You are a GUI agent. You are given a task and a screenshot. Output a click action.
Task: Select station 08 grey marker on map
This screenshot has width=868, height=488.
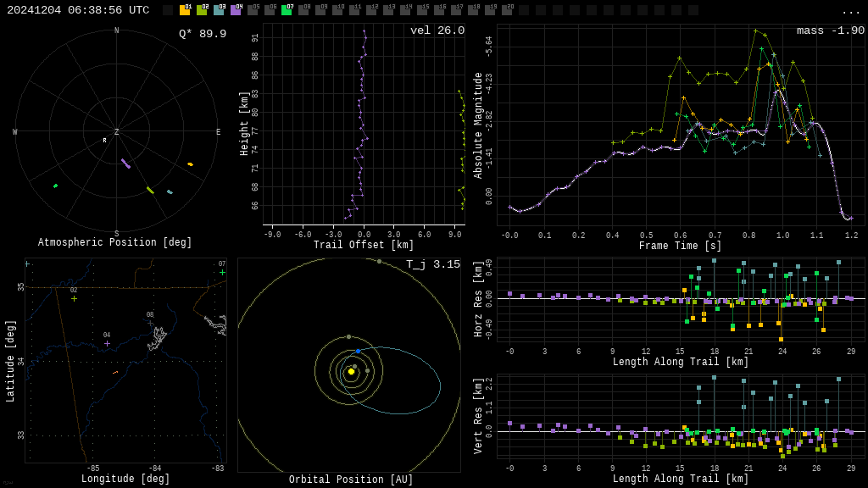[150, 323]
